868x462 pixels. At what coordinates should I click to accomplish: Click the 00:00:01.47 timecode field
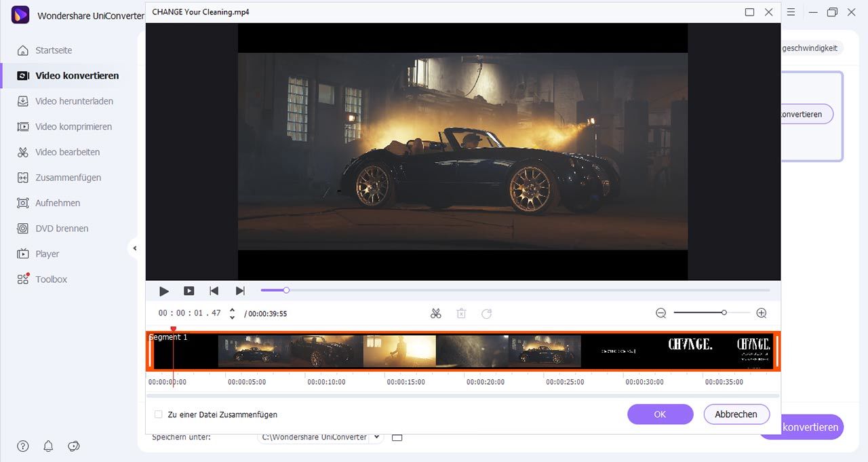pyautogui.click(x=190, y=313)
